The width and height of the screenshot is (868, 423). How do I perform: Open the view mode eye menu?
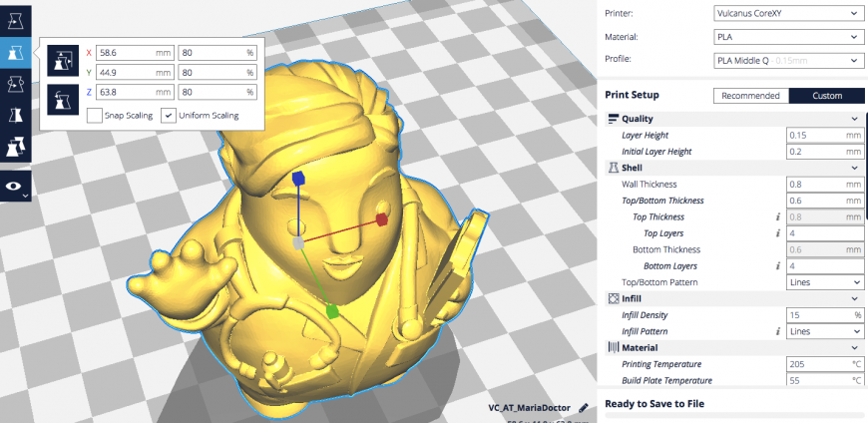coord(15,186)
